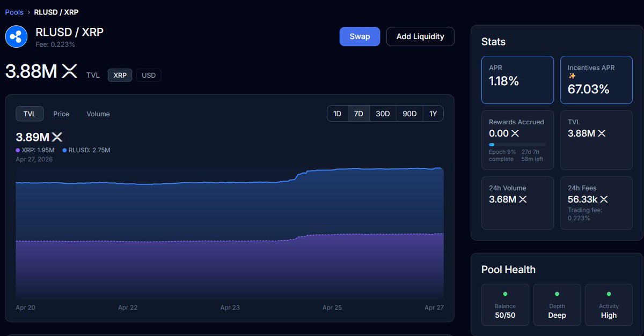Click the Pool Health heading

(508, 270)
